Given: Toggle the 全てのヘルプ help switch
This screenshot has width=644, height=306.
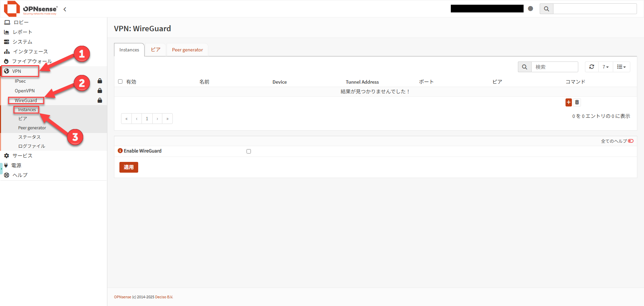Looking at the screenshot, I should click(631, 141).
